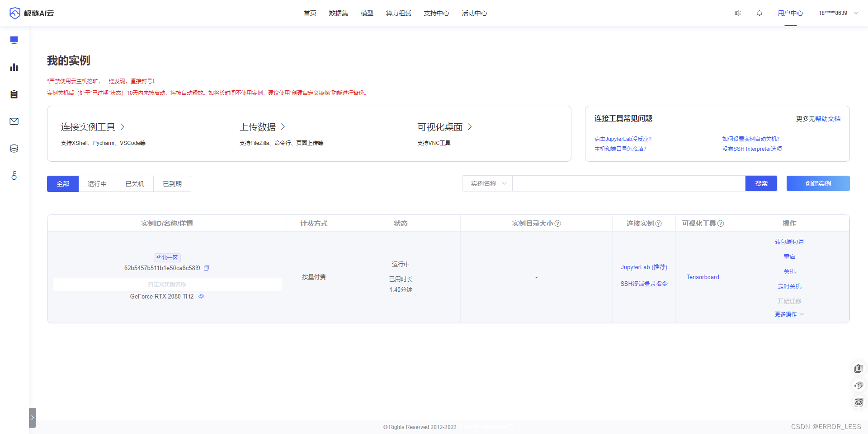Image resolution: width=868 pixels, height=434 pixels.
Task: Click the top floating clipboard icon at right edge
Action: [859, 369]
